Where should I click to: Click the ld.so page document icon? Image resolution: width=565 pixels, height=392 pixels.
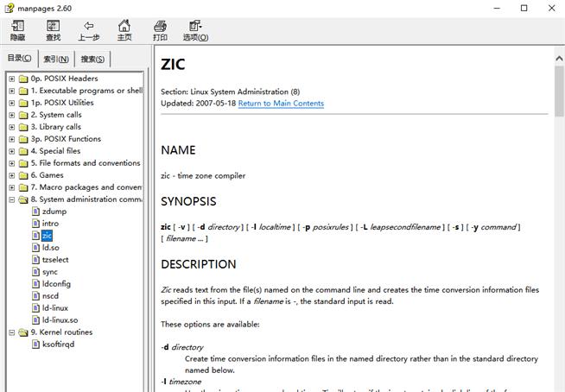pyautogui.click(x=35, y=248)
